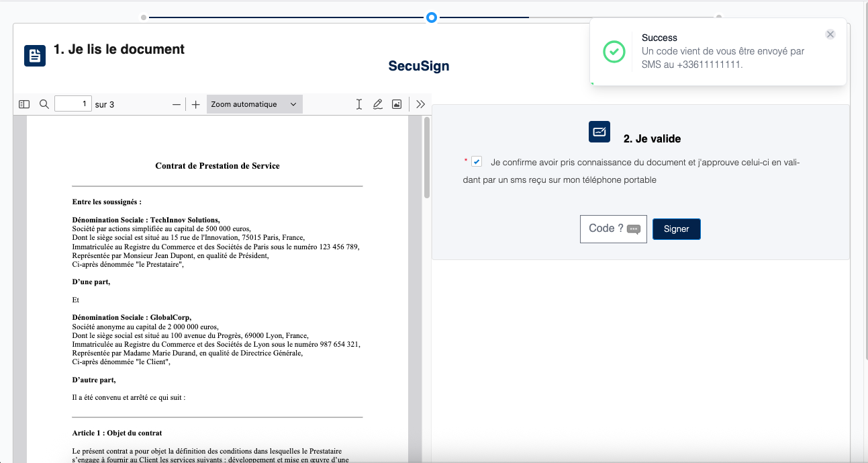The image size is (868, 463).
Task: Click the PDF viewer vertical scrollbar
Action: click(426, 158)
